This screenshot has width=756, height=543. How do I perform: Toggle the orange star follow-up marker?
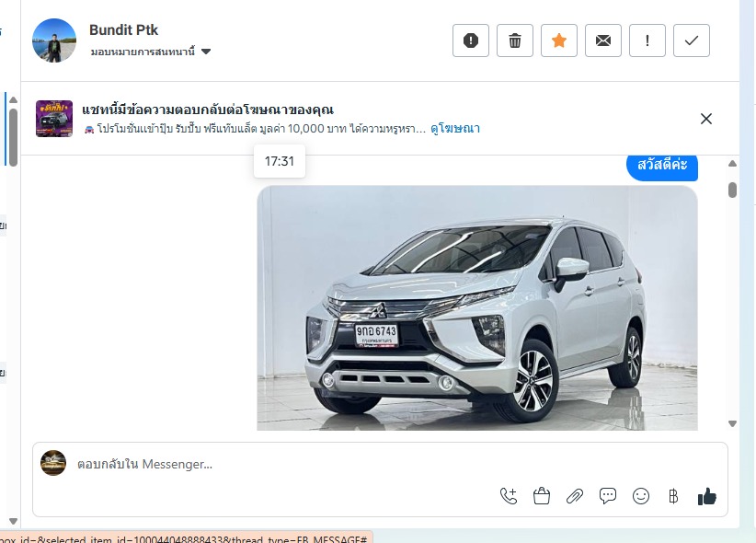[x=559, y=40]
